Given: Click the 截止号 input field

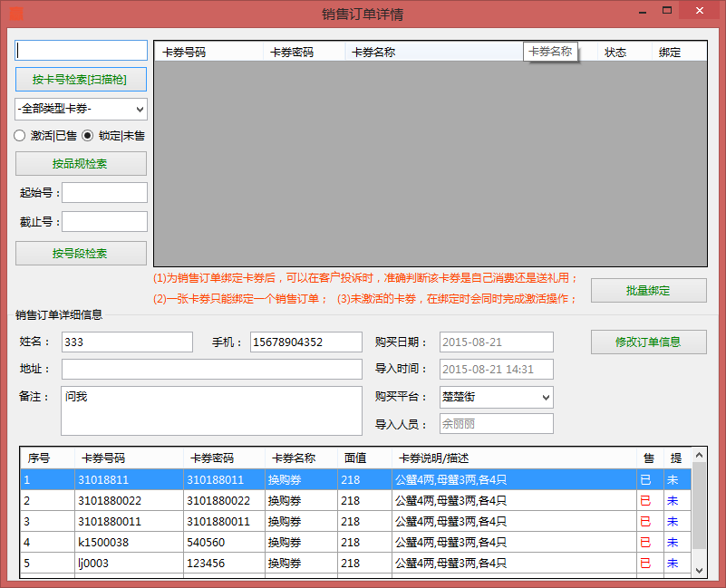Looking at the screenshot, I should (104, 222).
